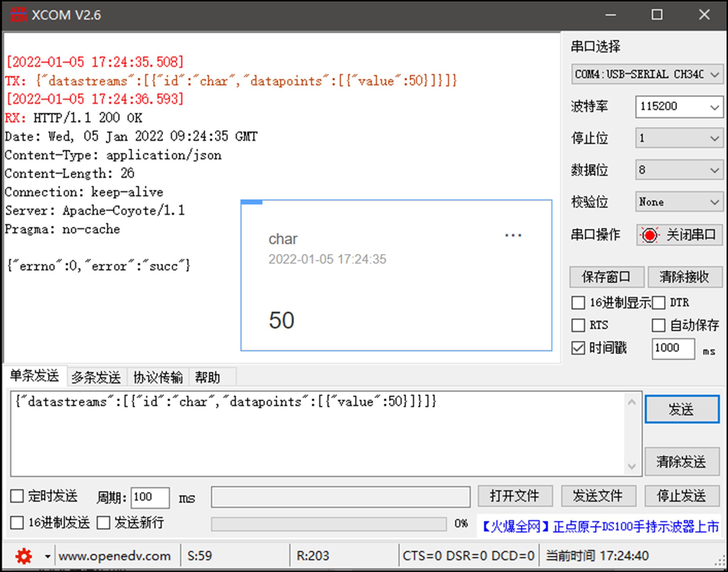Open the arrow menu beside gear icon

[47, 556]
